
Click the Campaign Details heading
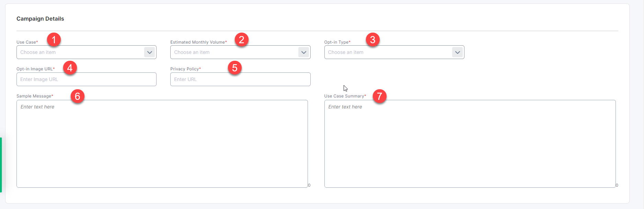click(40, 19)
